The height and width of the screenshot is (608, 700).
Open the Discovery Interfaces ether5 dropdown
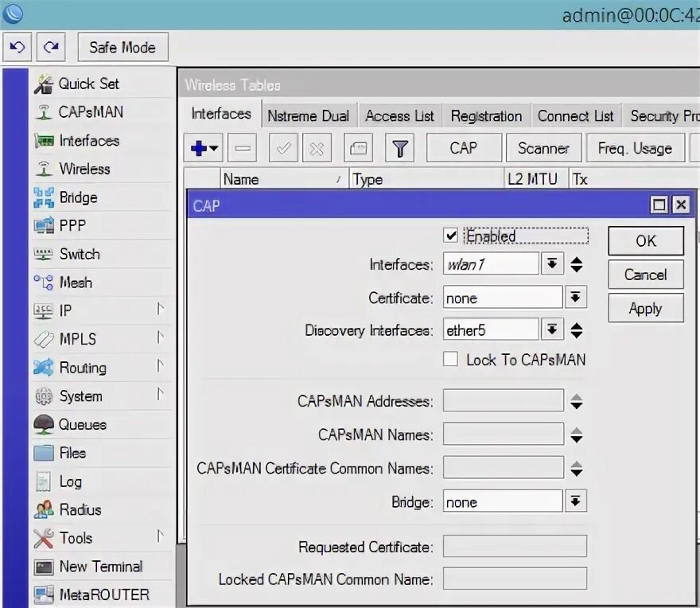(552, 329)
